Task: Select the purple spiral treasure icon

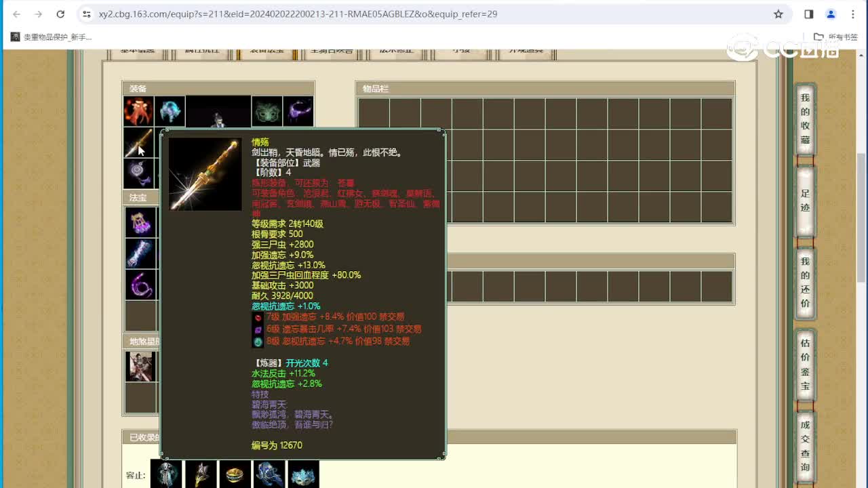Action: (140, 285)
